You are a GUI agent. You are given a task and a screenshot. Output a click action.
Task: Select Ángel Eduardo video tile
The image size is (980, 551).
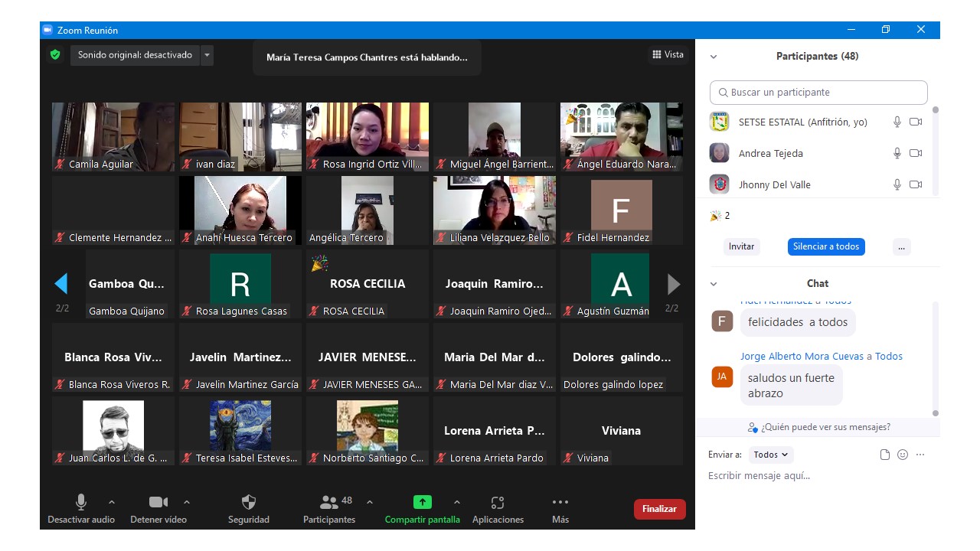[622, 137]
